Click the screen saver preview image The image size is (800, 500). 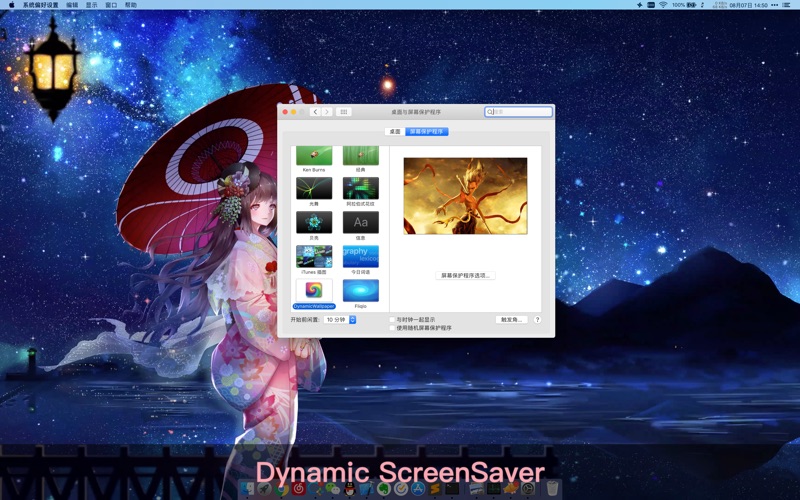465,196
